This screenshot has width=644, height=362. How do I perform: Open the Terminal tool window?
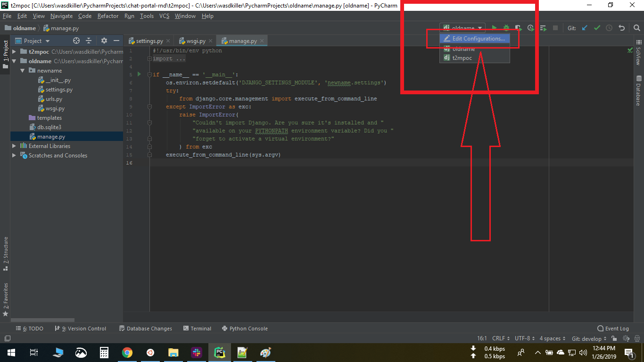click(197, 329)
